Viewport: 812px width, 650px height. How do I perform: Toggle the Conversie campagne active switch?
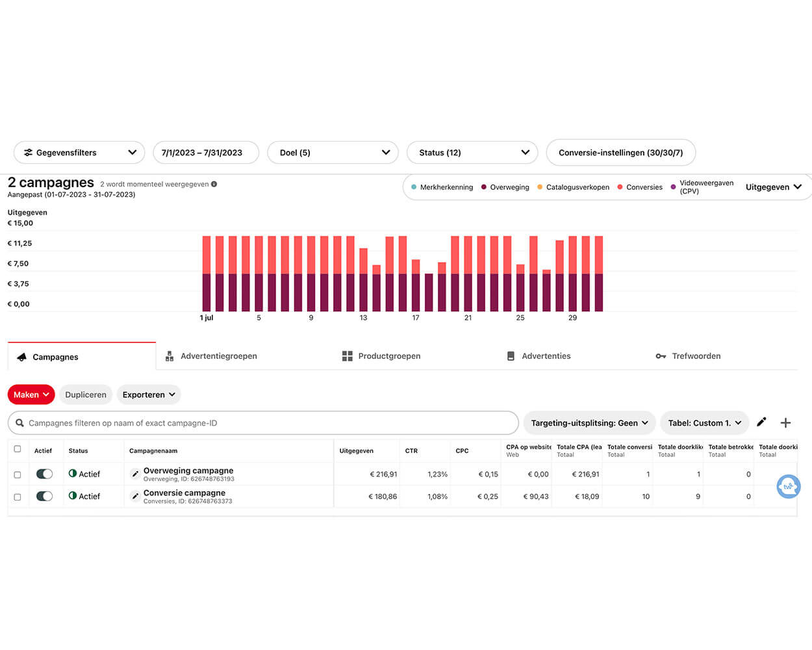click(44, 497)
